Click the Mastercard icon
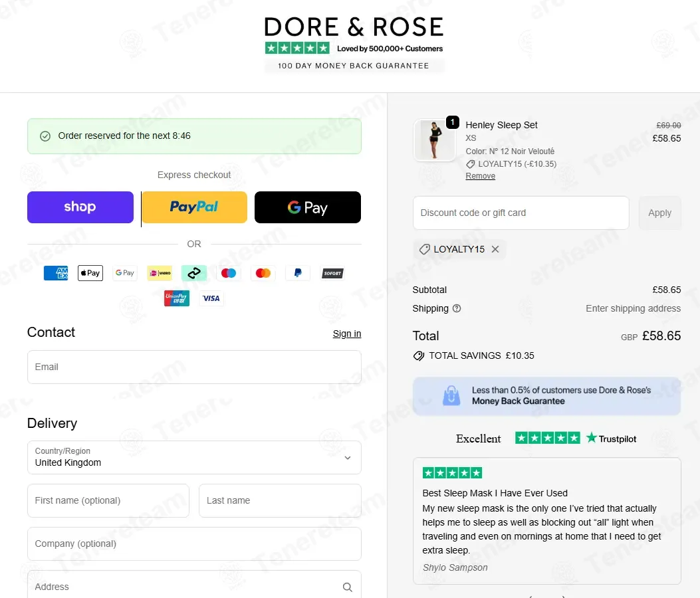The image size is (700, 598). click(263, 273)
